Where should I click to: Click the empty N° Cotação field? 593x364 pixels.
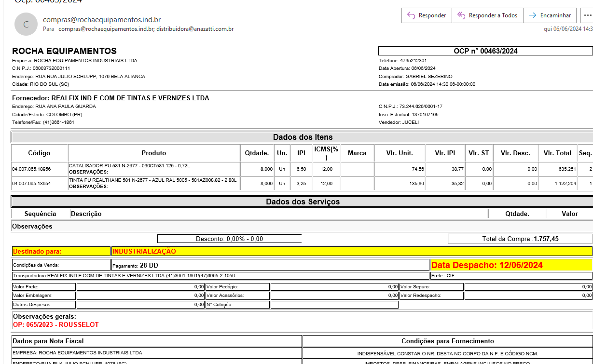(x=334, y=305)
